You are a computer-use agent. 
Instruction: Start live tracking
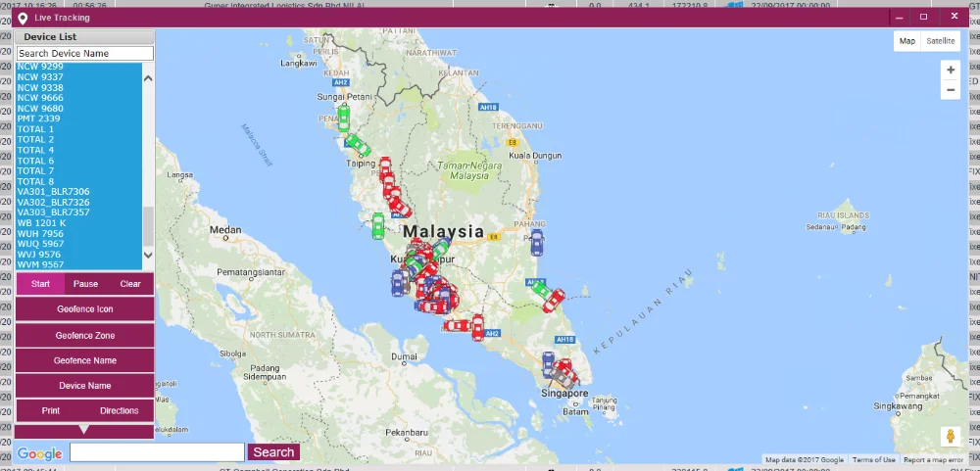[x=40, y=284]
